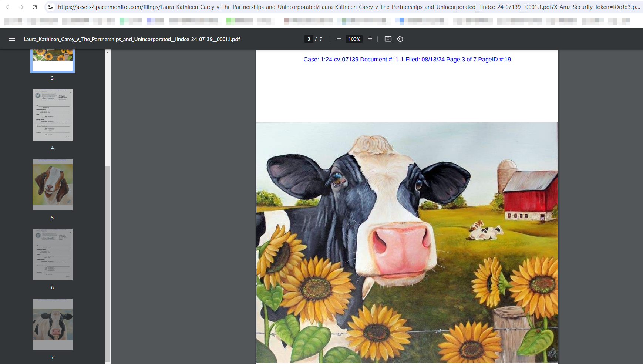
Task: Toggle the PDF sidebar menu icon
Action: tap(12, 39)
